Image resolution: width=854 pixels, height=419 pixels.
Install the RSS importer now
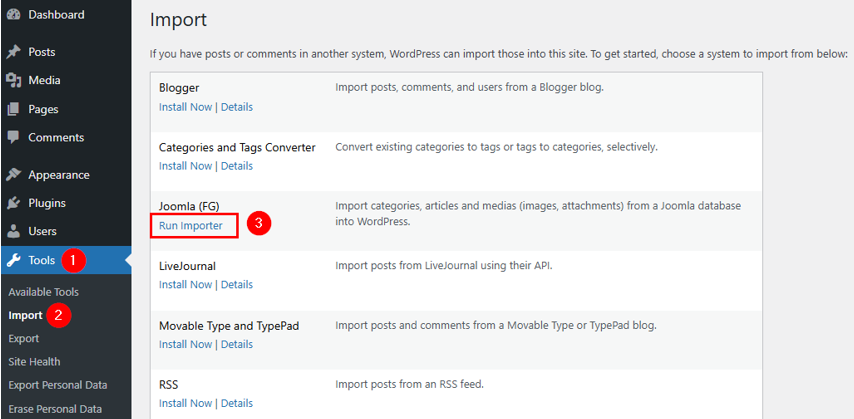tap(185, 403)
